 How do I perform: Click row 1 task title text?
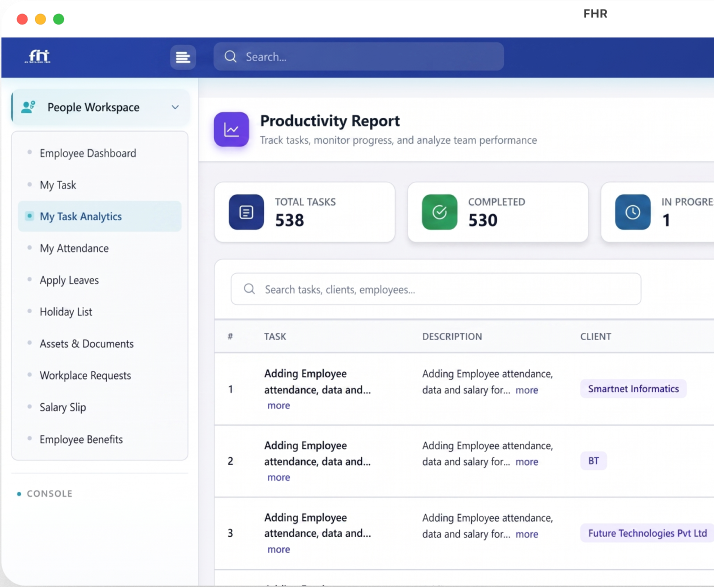pos(317,382)
